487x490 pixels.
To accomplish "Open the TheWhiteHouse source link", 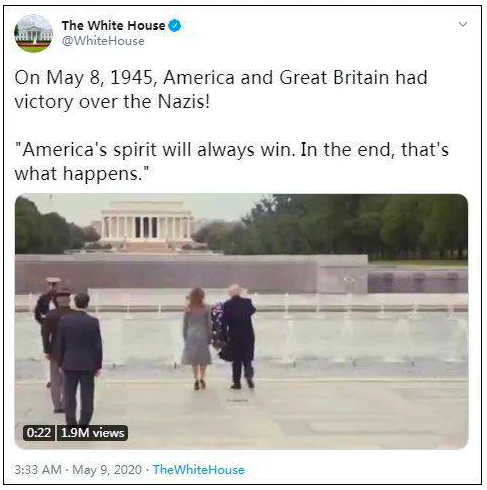I will click(199, 470).
